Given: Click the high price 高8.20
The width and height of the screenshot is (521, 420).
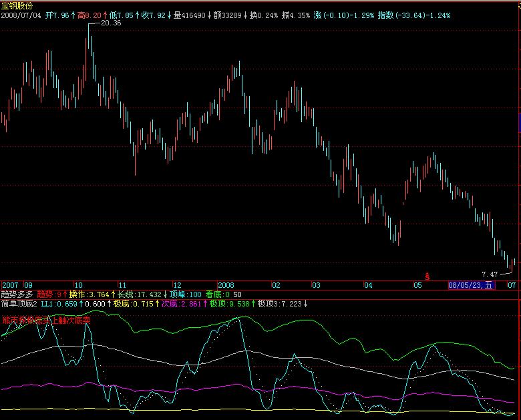Looking at the screenshot, I should click(89, 15).
